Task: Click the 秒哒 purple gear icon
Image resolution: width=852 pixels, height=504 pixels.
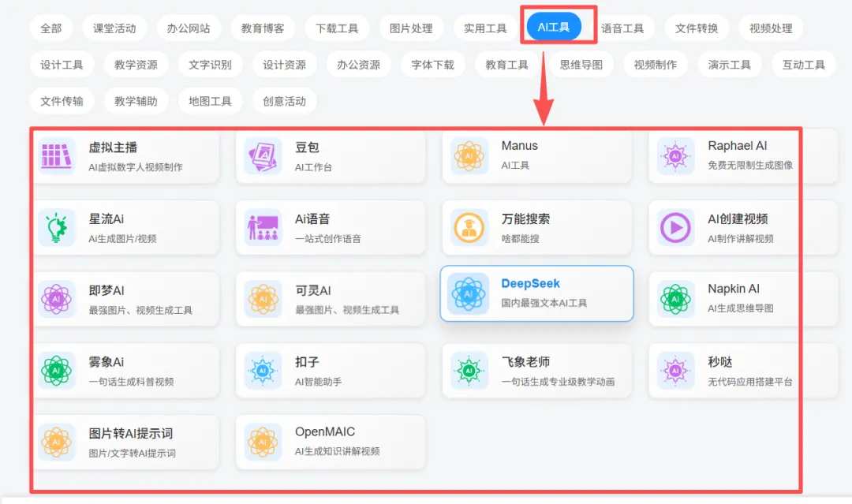Action: point(675,371)
